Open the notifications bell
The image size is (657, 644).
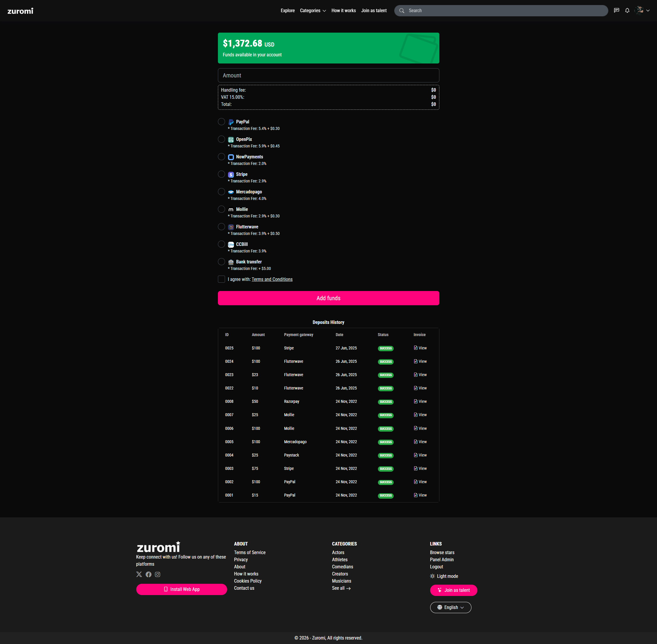click(x=627, y=10)
